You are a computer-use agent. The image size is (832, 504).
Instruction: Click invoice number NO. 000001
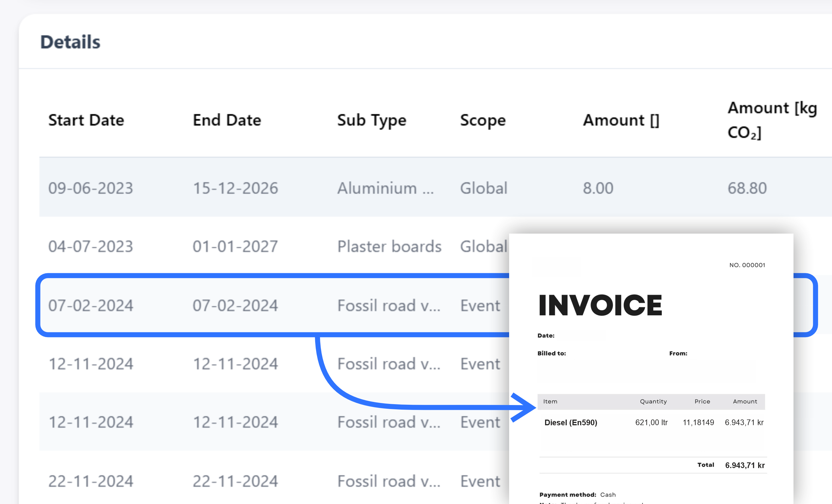[x=747, y=265]
